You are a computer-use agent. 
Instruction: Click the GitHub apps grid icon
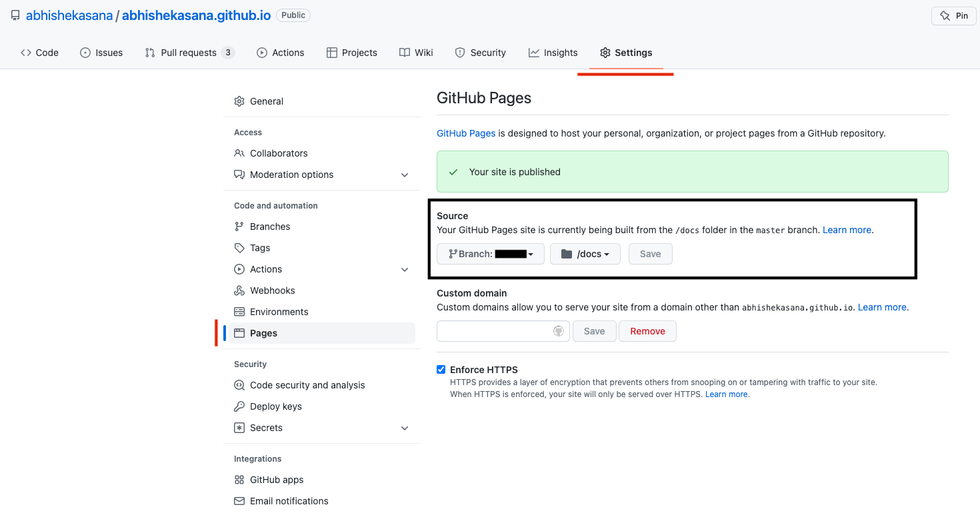click(x=239, y=480)
